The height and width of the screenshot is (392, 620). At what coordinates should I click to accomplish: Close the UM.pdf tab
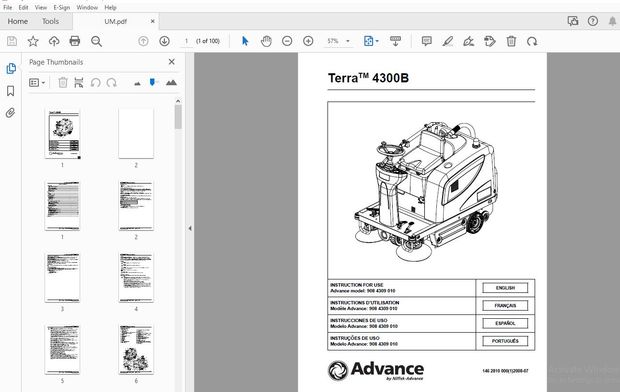click(x=153, y=21)
